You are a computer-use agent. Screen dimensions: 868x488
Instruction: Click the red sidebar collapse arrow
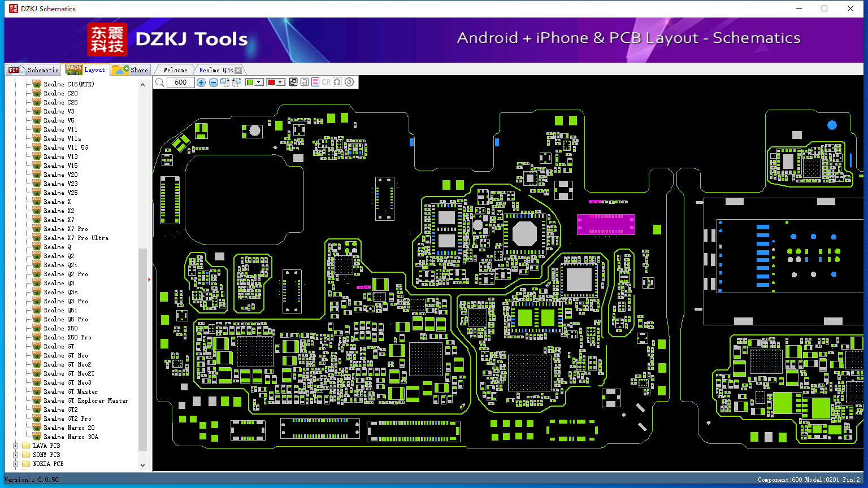pos(149,279)
